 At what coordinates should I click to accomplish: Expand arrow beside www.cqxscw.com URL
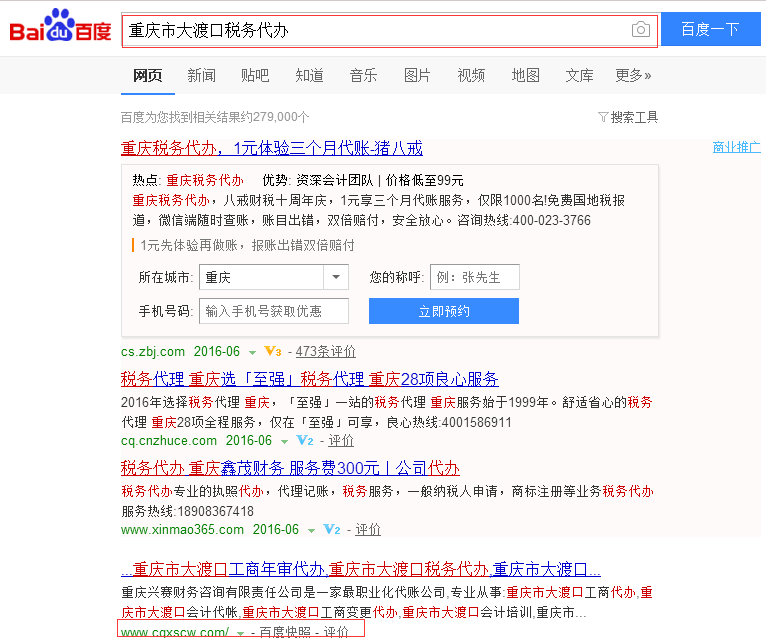pos(240,633)
